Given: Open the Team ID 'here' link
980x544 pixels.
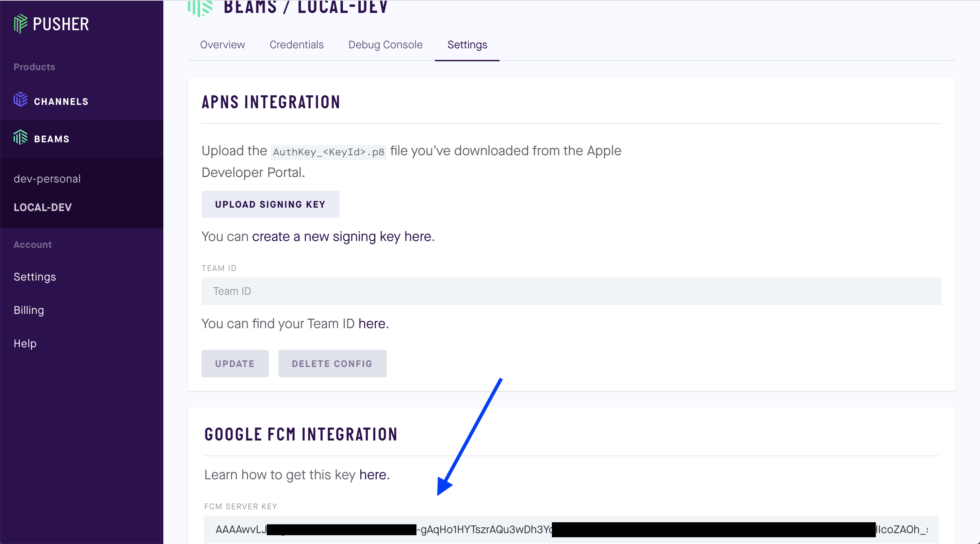Looking at the screenshot, I should coord(372,324).
